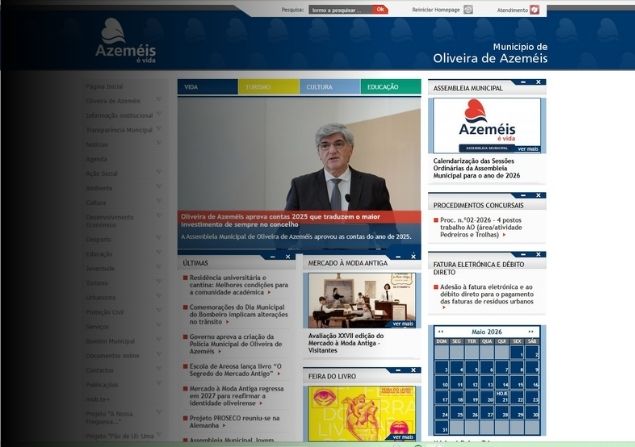Click the Pesquisa search input field
This screenshot has height=447, width=635.
(341, 10)
